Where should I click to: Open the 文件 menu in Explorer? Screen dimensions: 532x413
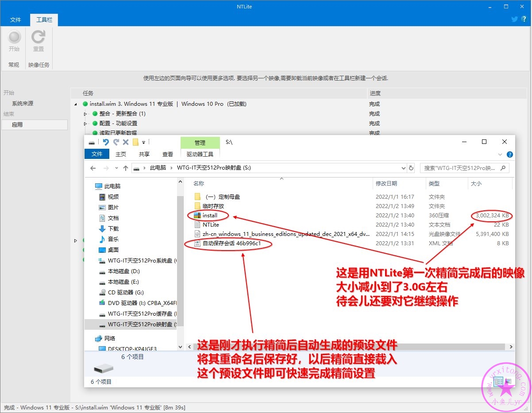pos(97,154)
